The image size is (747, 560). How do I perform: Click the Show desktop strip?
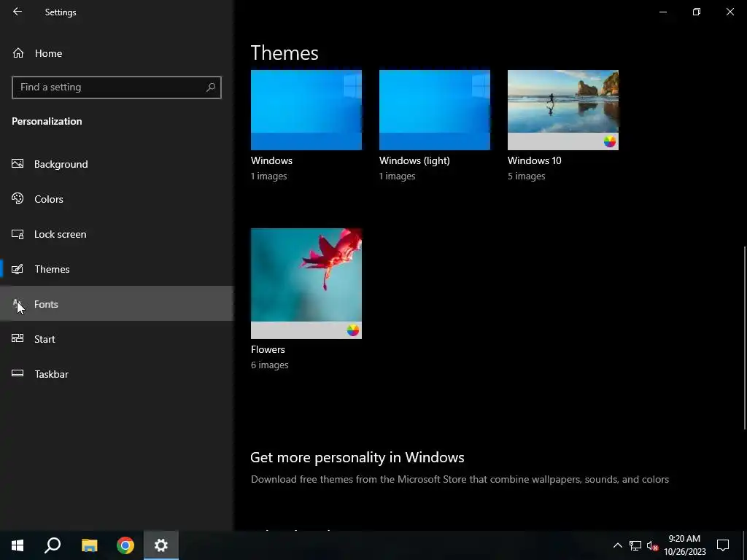click(x=745, y=545)
